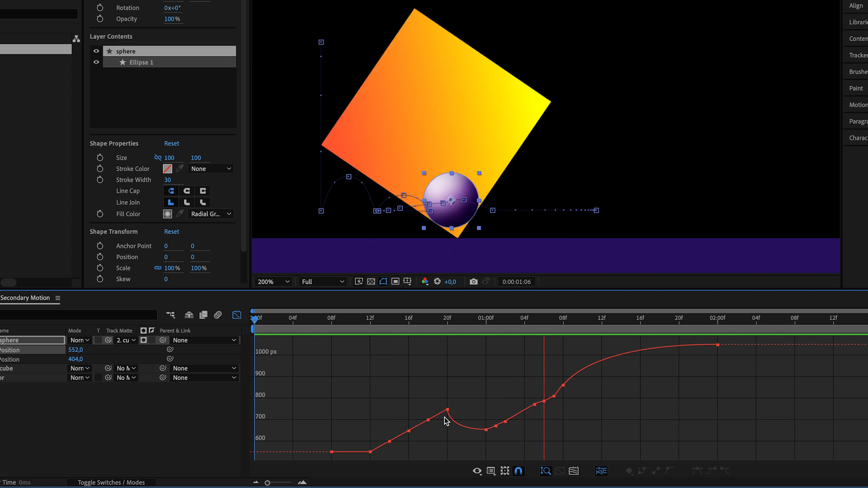The image size is (868, 488).
Task: Hide the Ellipse 1 shape in Layer Contents
Action: click(96, 62)
